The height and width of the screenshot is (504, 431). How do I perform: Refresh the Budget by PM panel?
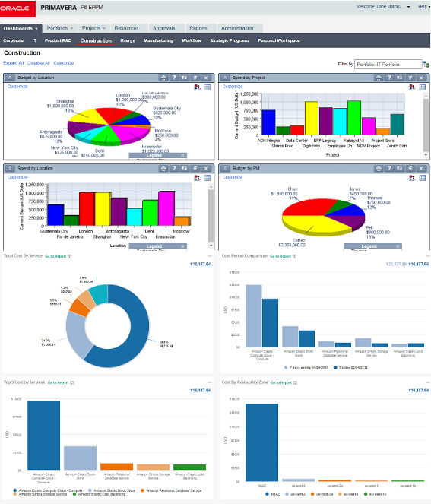400,169
